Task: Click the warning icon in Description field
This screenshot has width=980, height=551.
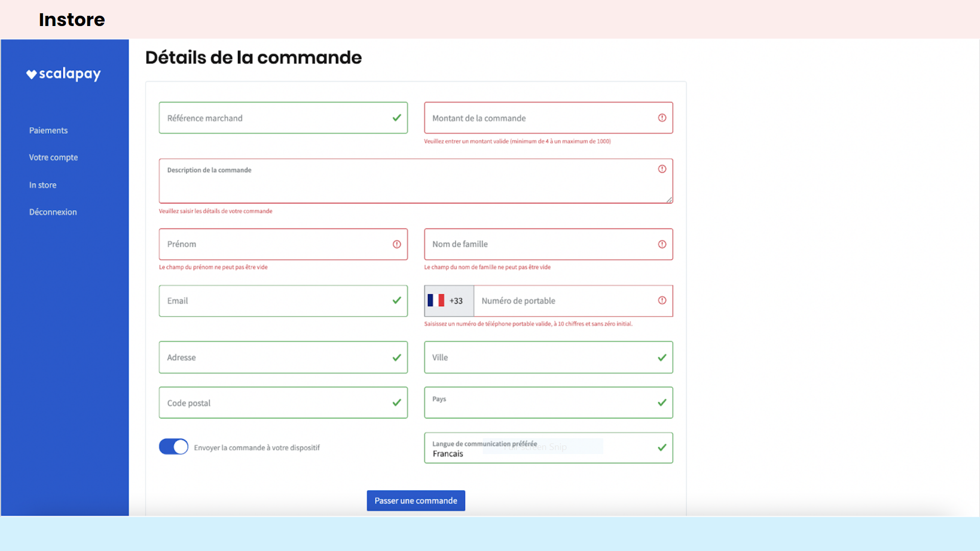Action: pyautogui.click(x=662, y=169)
